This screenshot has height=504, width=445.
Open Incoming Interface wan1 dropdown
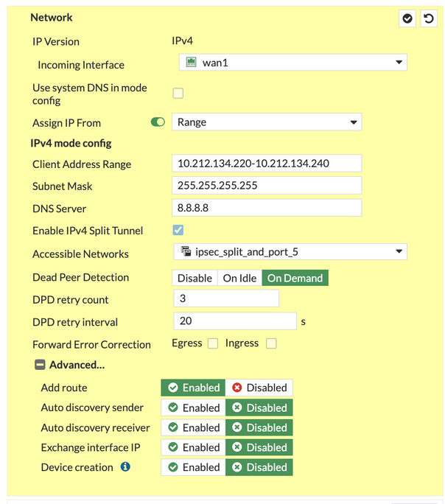pyautogui.click(x=292, y=63)
